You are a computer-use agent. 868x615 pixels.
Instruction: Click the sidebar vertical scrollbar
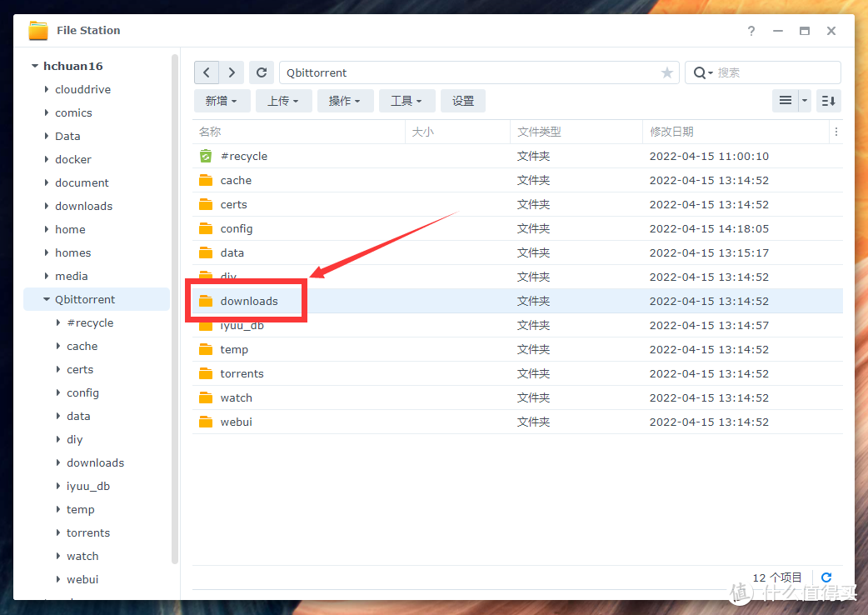coord(175,309)
